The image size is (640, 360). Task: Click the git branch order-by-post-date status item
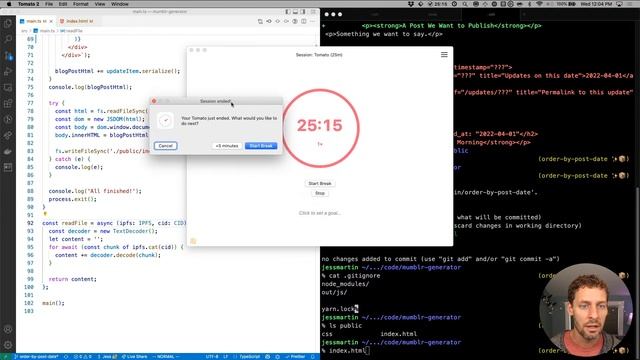(x=36, y=357)
